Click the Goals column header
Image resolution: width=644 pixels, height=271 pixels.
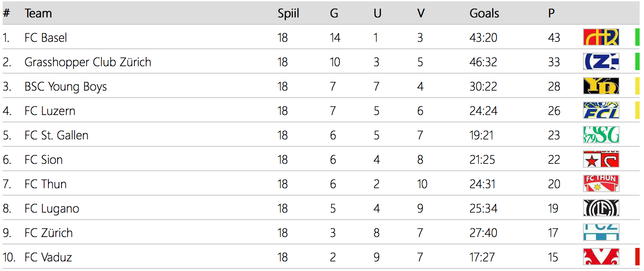coord(484,14)
